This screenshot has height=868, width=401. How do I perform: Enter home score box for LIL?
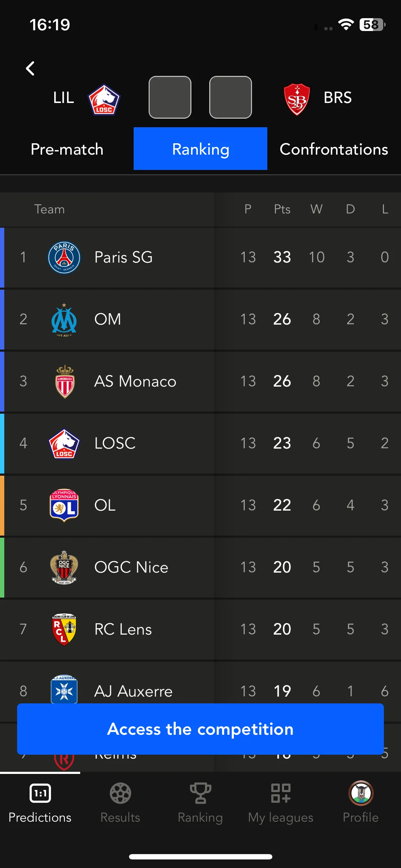click(170, 97)
